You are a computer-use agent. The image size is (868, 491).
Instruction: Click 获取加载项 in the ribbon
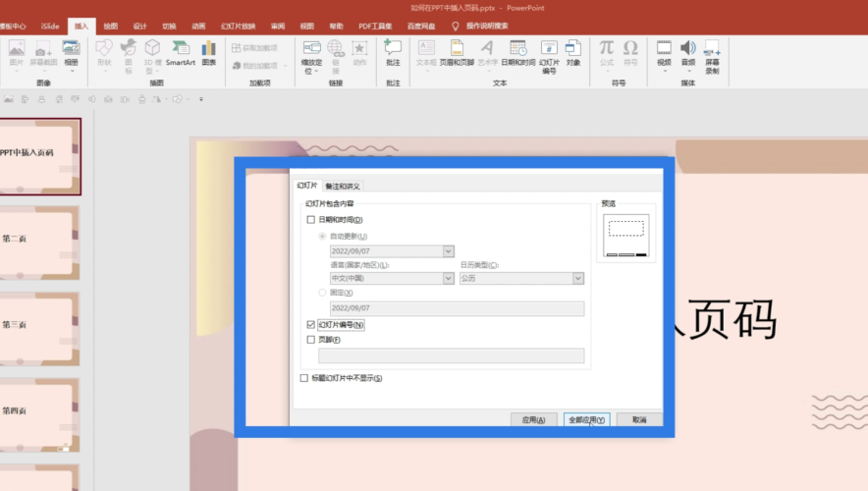(255, 48)
